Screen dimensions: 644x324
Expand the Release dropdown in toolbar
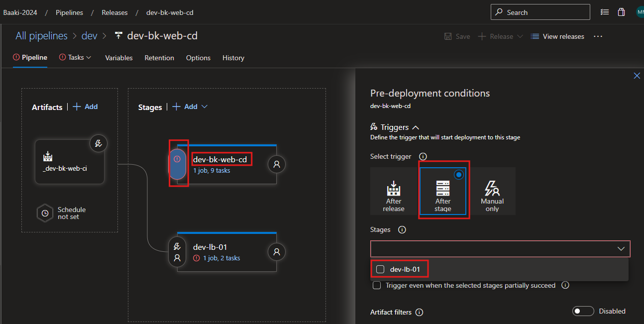point(520,36)
